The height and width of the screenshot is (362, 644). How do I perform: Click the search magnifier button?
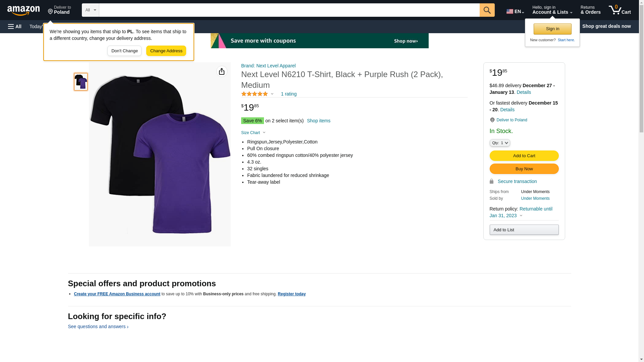pyautogui.click(x=487, y=10)
